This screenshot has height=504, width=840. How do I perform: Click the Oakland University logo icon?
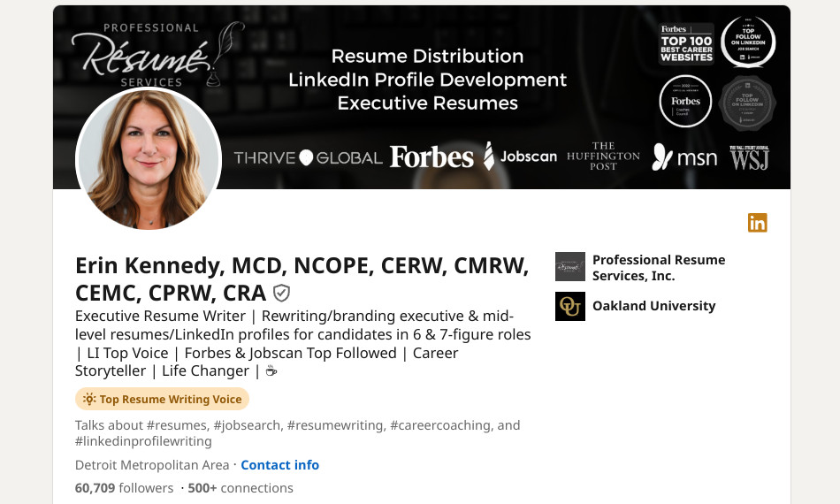coord(570,306)
